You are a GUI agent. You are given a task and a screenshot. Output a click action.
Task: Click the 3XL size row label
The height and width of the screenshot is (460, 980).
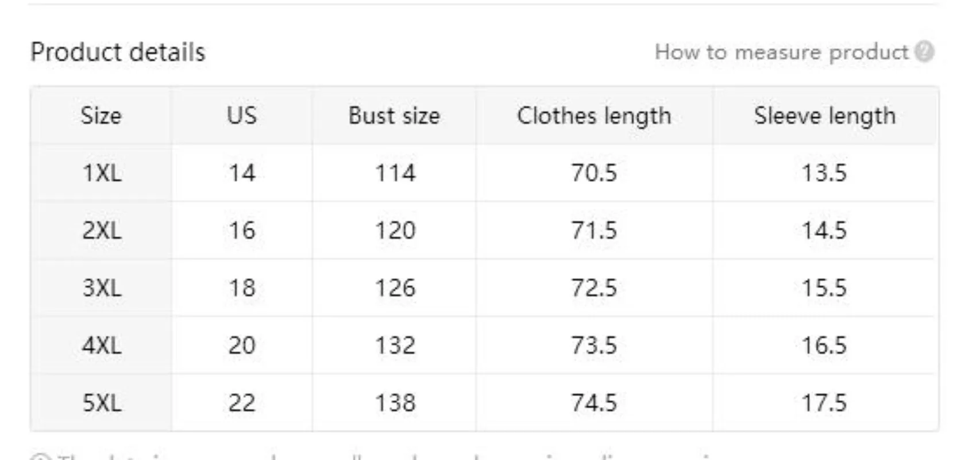(102, 287)
